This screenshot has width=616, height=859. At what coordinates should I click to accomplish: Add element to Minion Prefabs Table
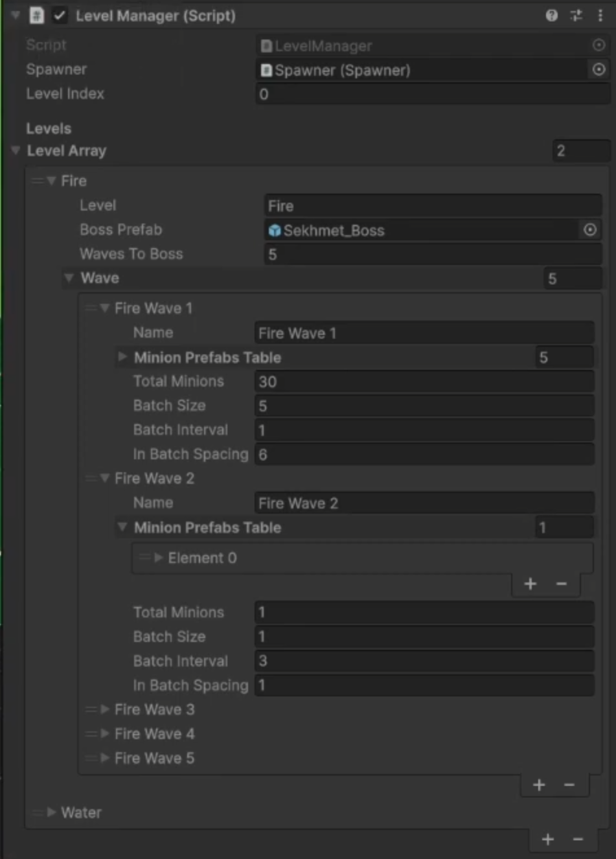pyautogui.click(x=530, y=584)
